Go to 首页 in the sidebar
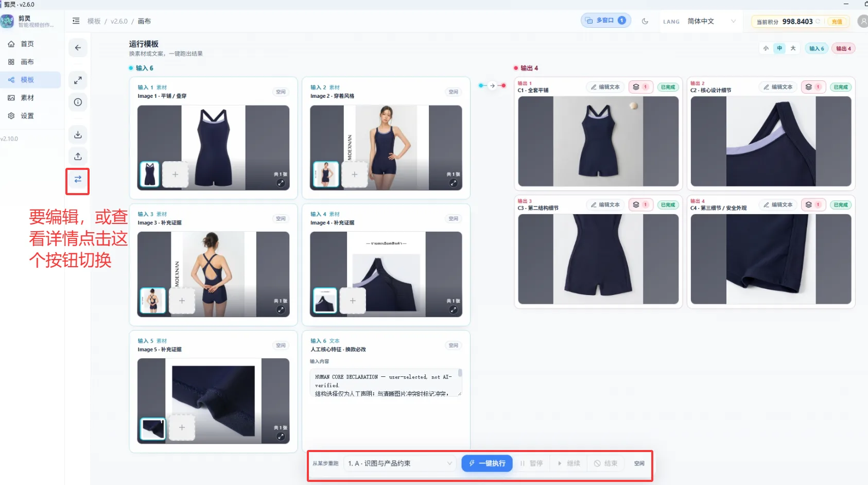This screenshot has height=485, width=868. click(30, 44)
